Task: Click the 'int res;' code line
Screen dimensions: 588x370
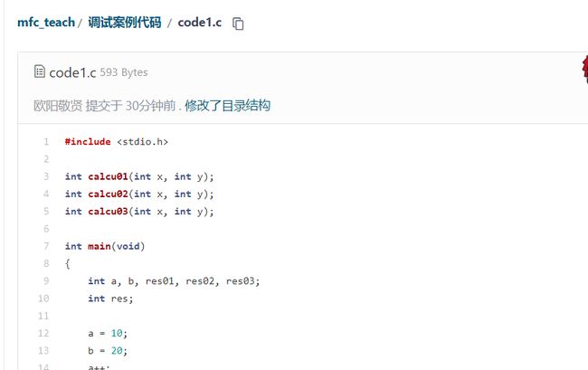Action: pos(110,299)
